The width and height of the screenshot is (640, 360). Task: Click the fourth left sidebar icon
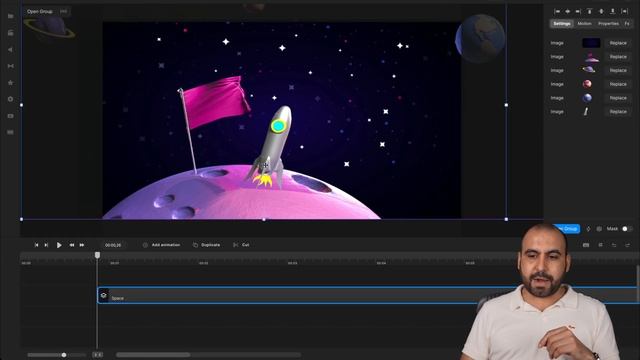pos(11,66)
